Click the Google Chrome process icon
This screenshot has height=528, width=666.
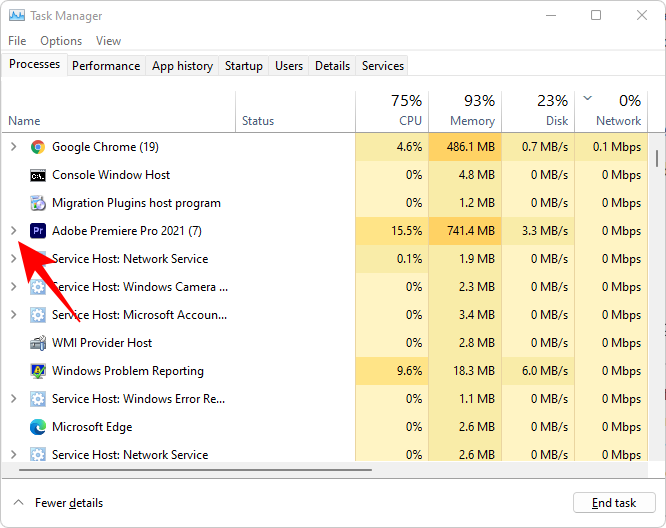pyautogui.click(x=38, y=147)
